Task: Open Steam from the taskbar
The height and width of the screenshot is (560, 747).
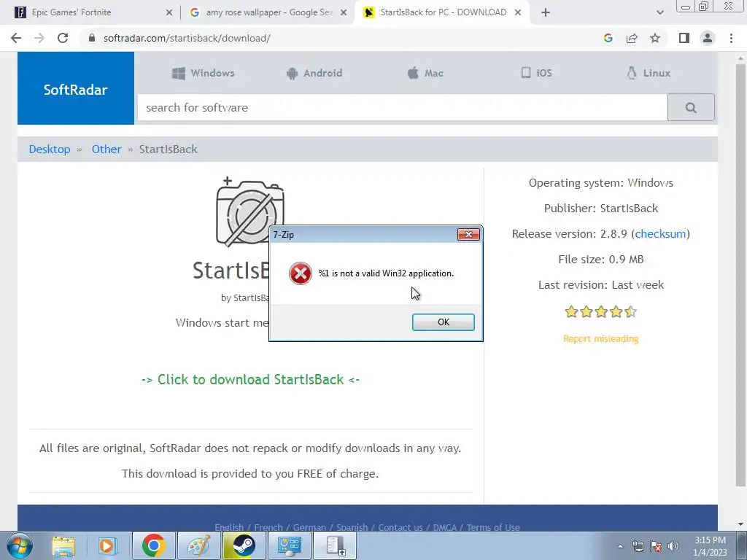Action: pos(244,545)
